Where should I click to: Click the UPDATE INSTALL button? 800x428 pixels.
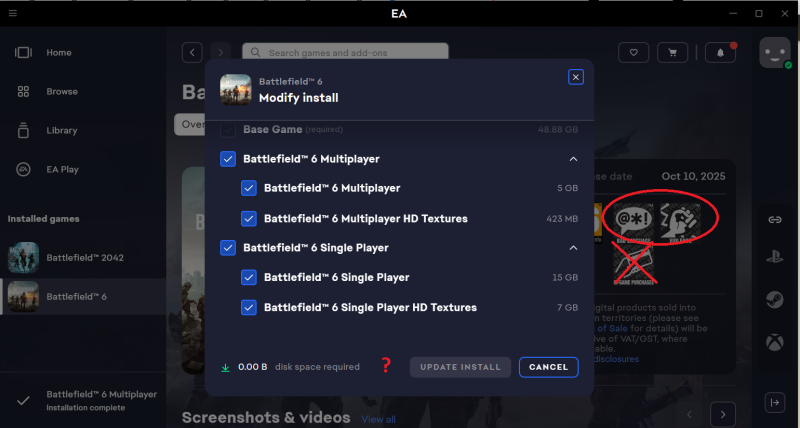(460, 367)
